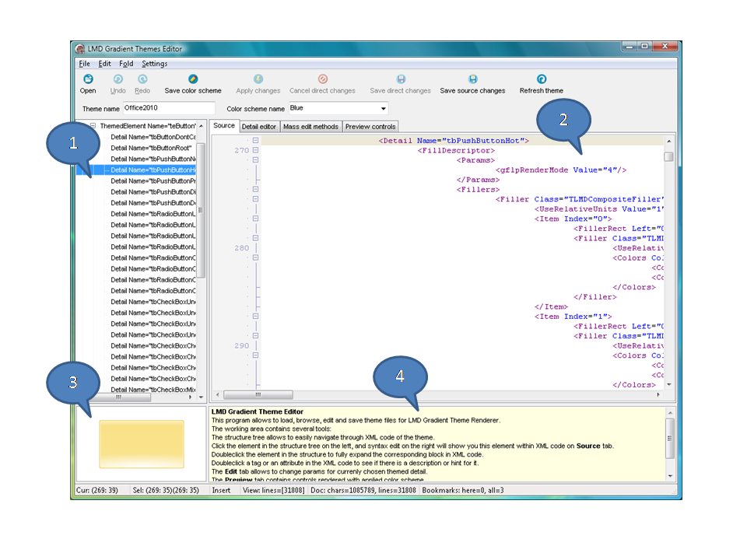747x560 pixels.
Task: Click the Cancel direct changes icon
Action: pos(322,79)
